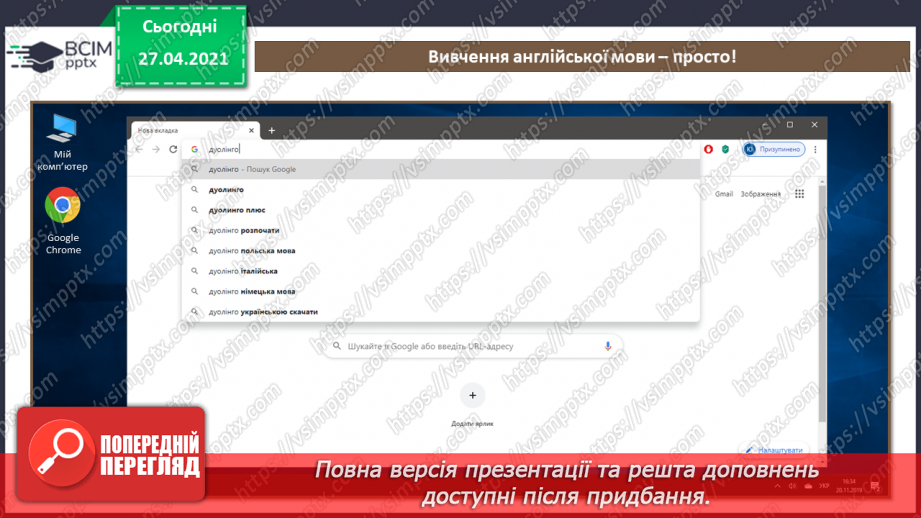Click the 'Призупинено' profile button
The height and width of the screenshot is (518, 921).
(x=774, y=149)
